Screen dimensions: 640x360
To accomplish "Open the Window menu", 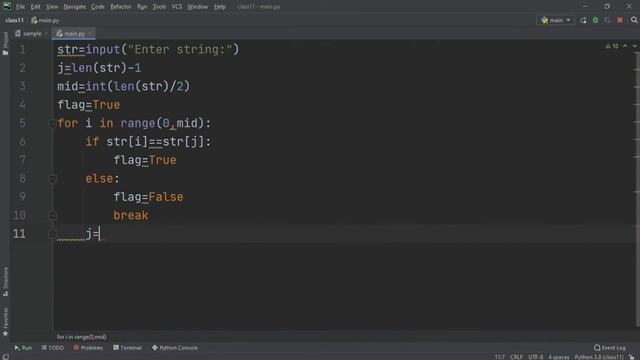I will click(x=198, y=7).
